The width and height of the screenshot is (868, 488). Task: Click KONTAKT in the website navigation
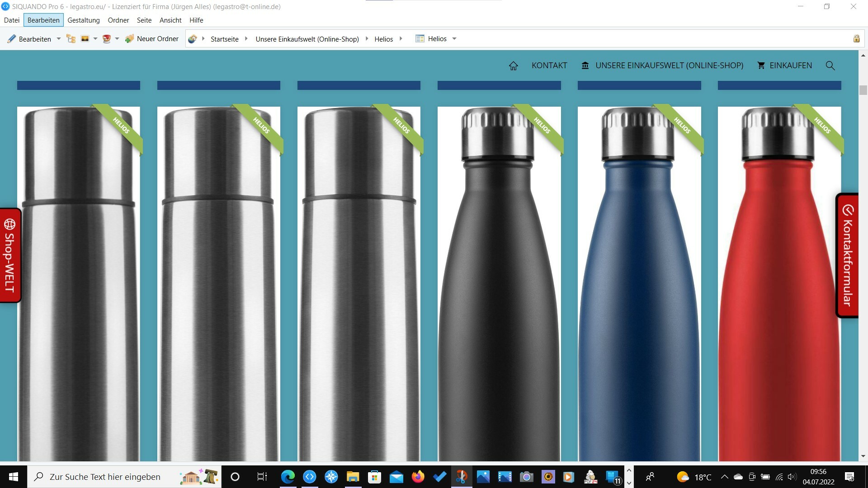[x=549, y=66]
